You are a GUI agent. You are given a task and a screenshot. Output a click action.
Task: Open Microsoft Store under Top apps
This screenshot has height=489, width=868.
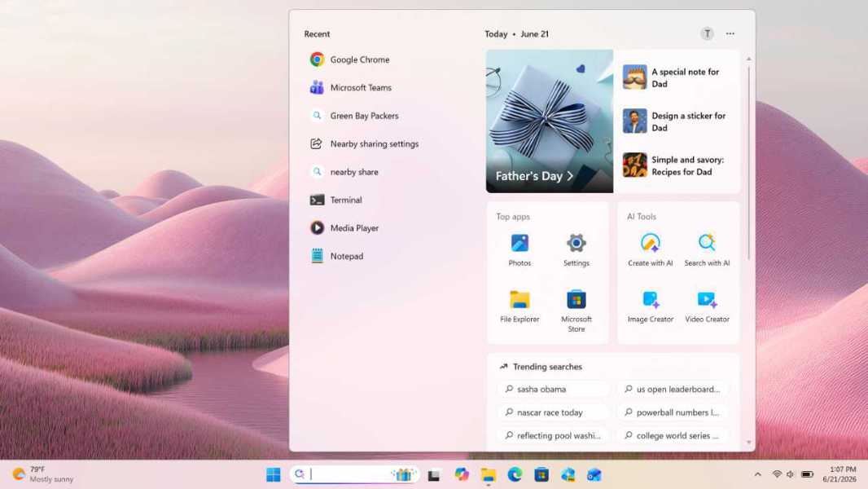click(x=576, y=311)
